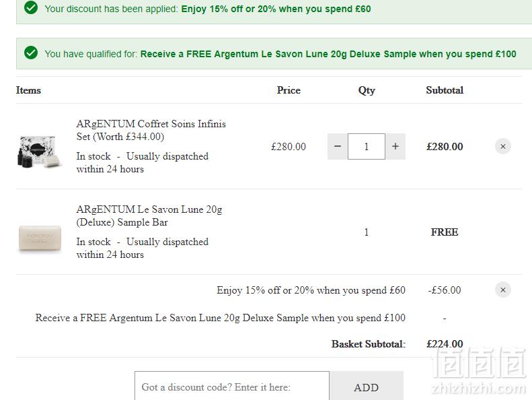532x400 pixels.
Task: Open the ARgENTUM Coffret Soins Infinis Set link
Action: point(151,130)
